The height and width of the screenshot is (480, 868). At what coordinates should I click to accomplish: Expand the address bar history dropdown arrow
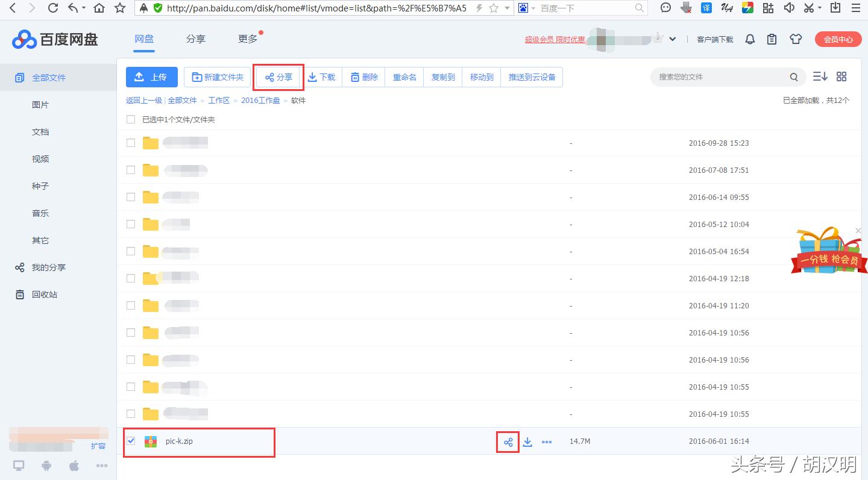point(508,8)
